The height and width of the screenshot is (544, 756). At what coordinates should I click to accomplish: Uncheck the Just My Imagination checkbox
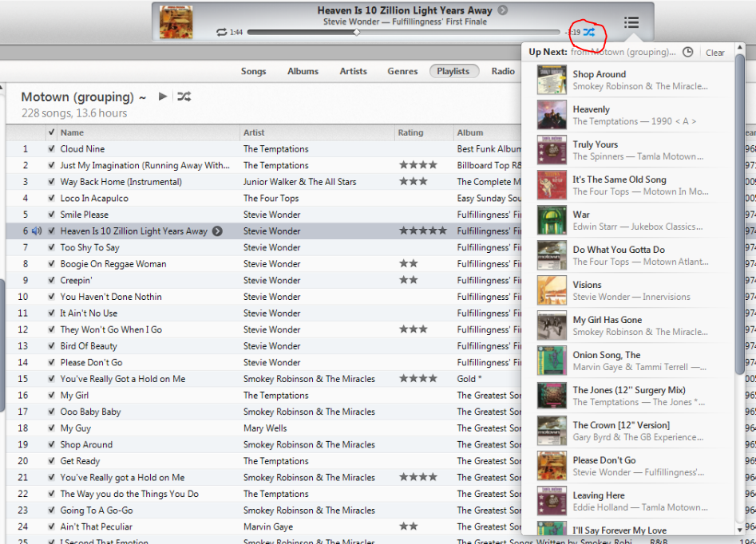(x=52, y=165)
